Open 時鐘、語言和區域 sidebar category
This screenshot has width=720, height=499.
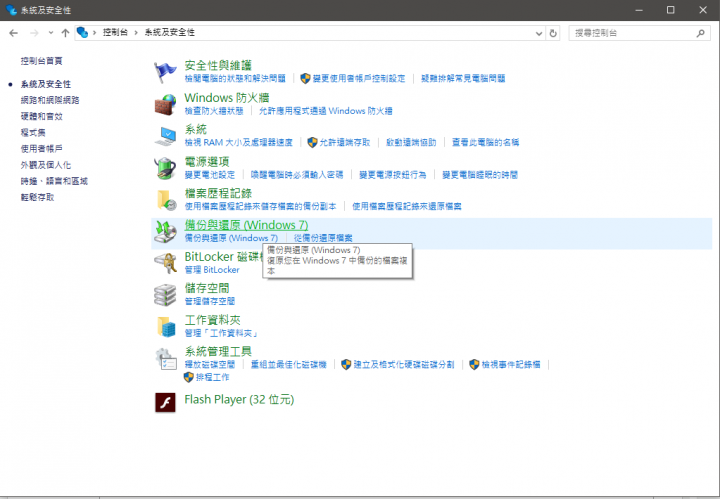coord(54,181)
